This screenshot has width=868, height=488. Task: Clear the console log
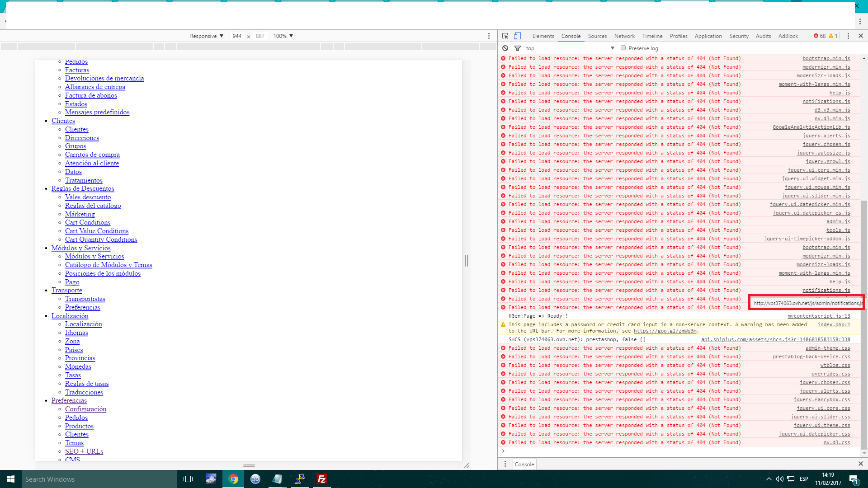point(505,48)
